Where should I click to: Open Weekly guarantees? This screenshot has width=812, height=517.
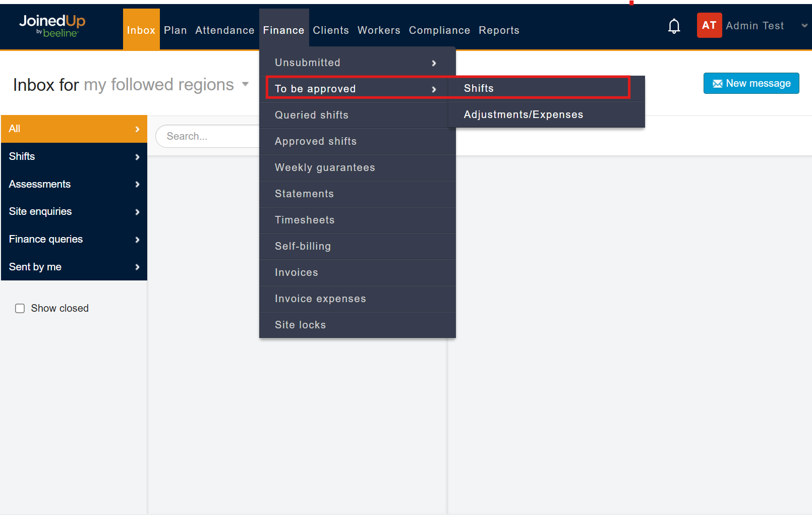click(358, 167)
